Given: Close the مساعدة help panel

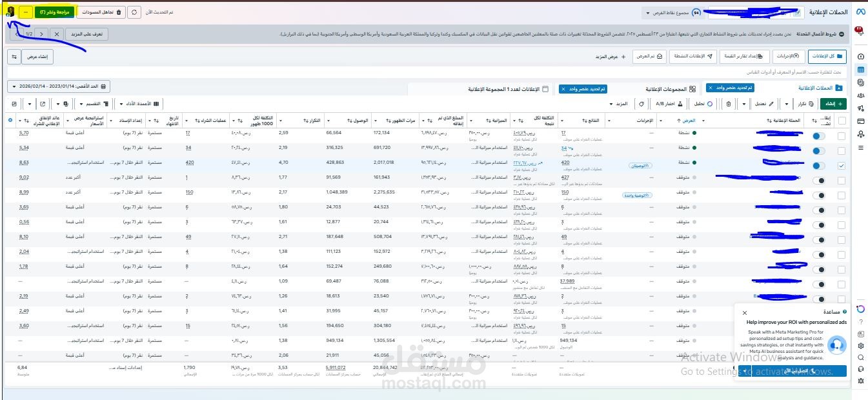Looking at the screenshot, I should click(744, 312).
